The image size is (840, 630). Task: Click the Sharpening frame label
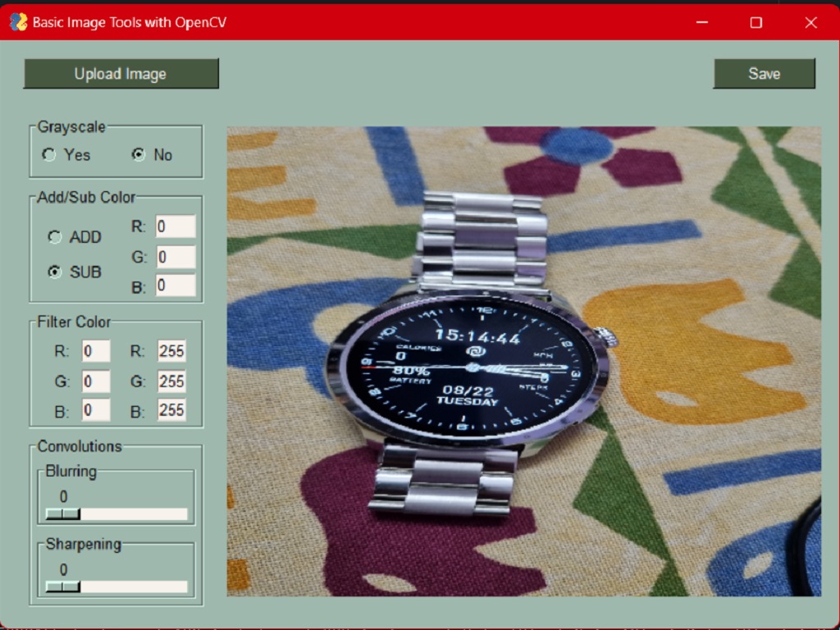pos(84,545)
